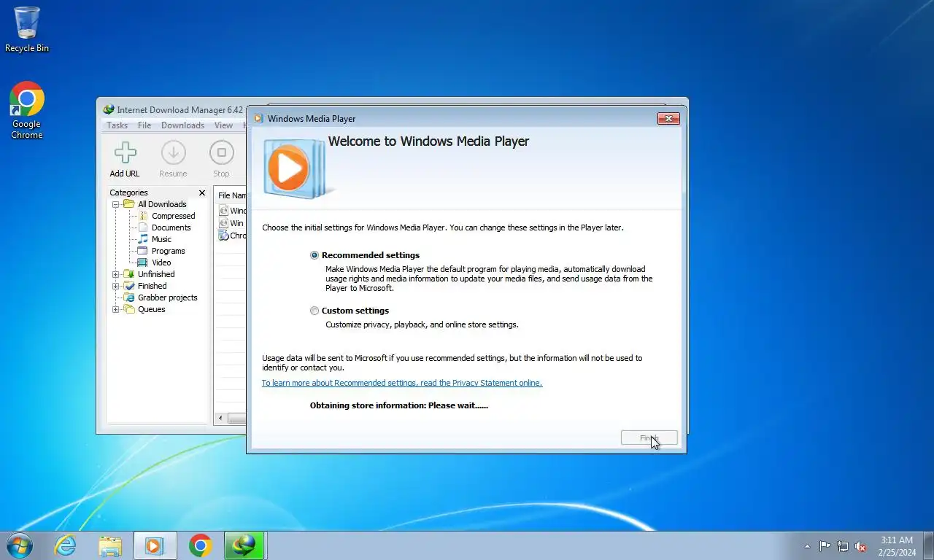The height and width of the screenshot is (560, 934).
Task: Open Windows Explorer from the taskbar
Action: [x=110, y=545]
